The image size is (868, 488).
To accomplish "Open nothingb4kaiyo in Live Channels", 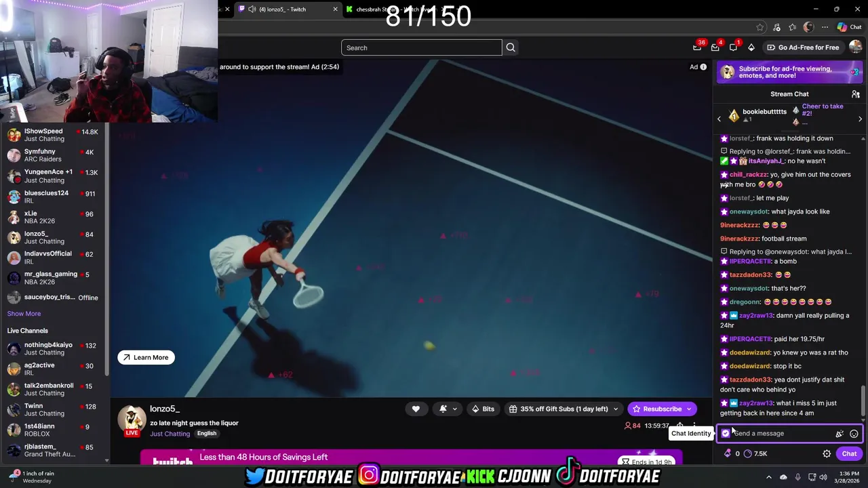I will [53, 348].
